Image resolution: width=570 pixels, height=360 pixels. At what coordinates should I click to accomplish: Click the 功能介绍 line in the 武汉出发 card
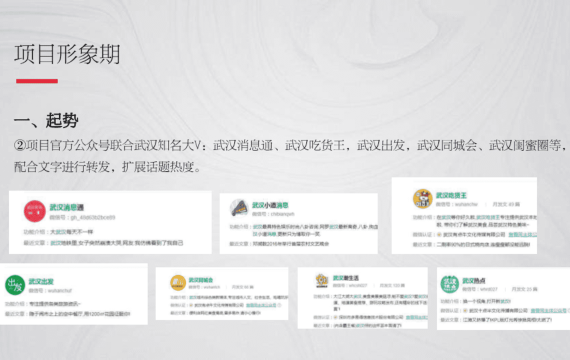(x=43, y=304)
